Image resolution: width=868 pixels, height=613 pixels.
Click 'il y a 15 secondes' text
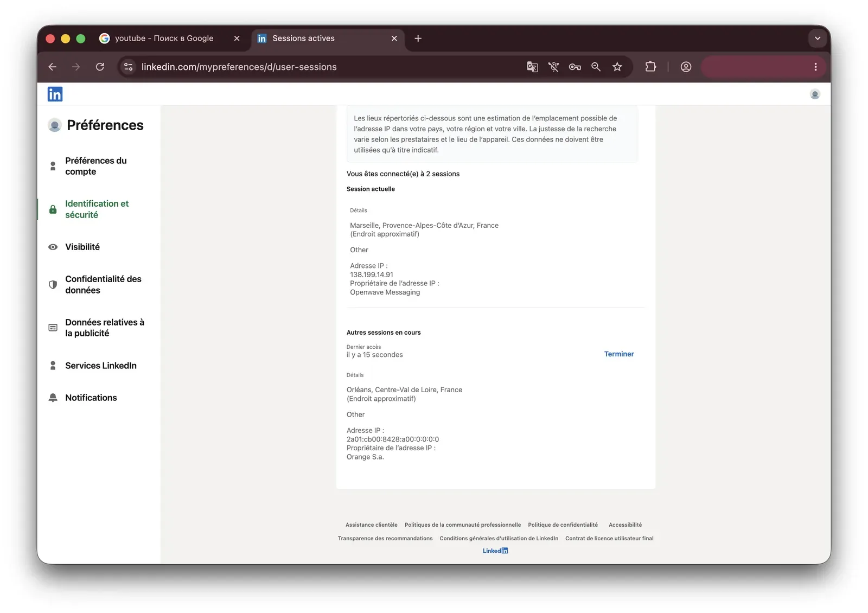click(x=374, y=355)
